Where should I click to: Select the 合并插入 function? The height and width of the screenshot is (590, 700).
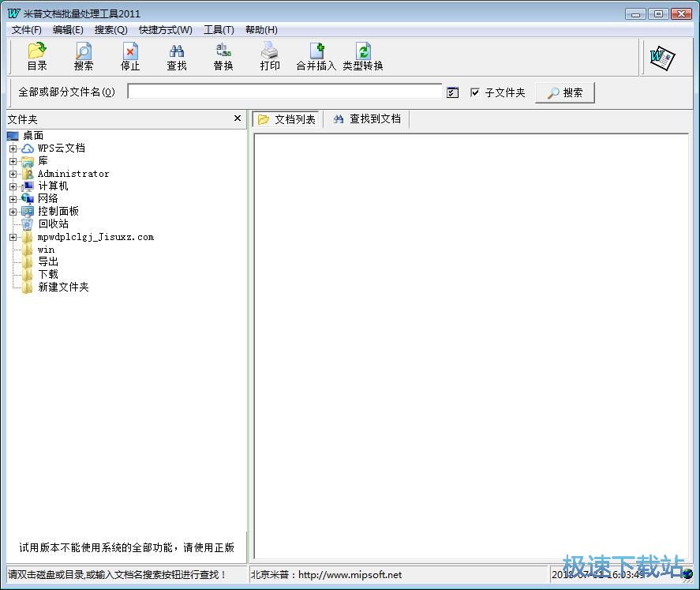[x=316, y=55]
